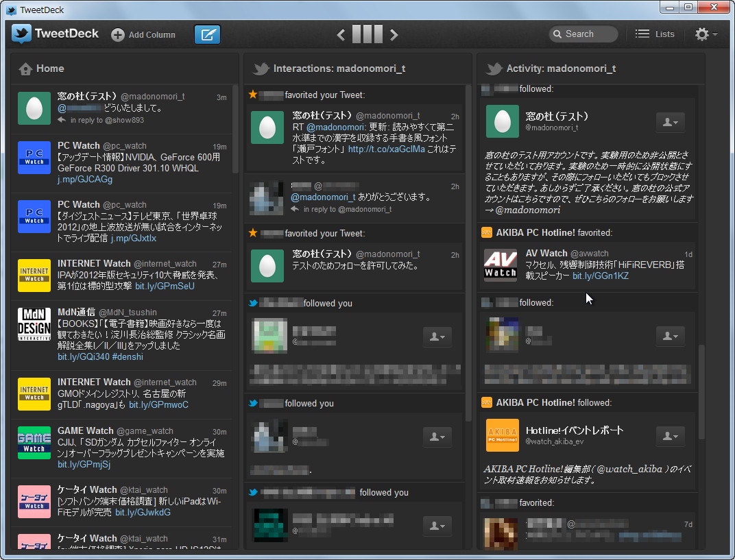The height and width of the screenshot is (560, 735).
Task: Click the PC Watch avatar thumbnail
Action: coord(34,157)
